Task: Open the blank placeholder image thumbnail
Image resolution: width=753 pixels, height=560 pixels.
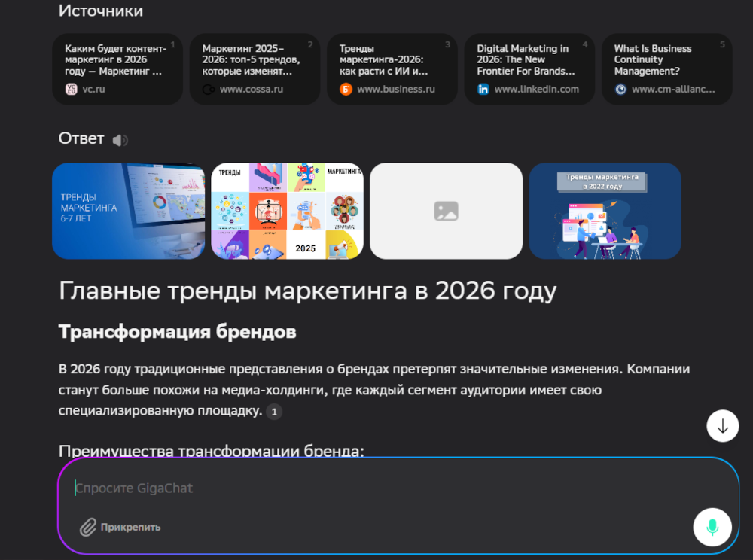Action: click(446, 212)
